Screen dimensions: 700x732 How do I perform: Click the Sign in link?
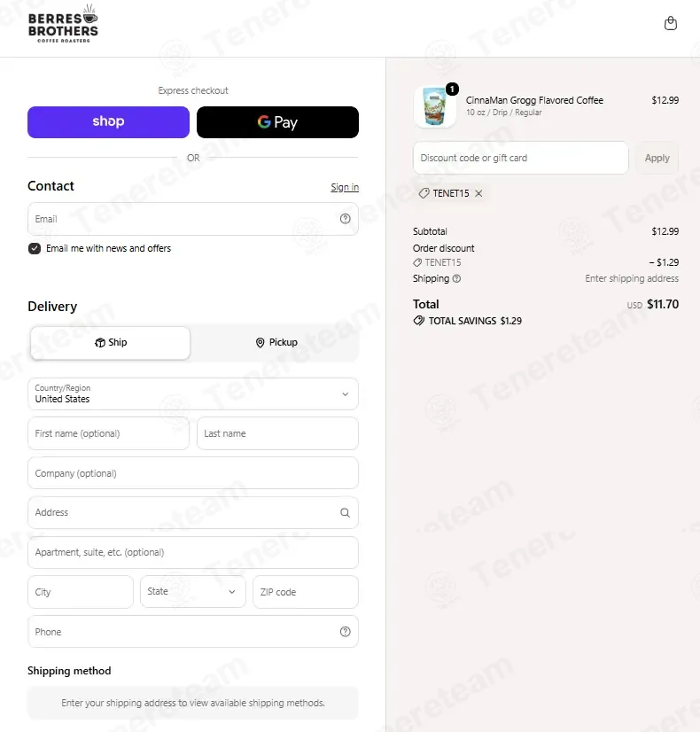[345, 187]
